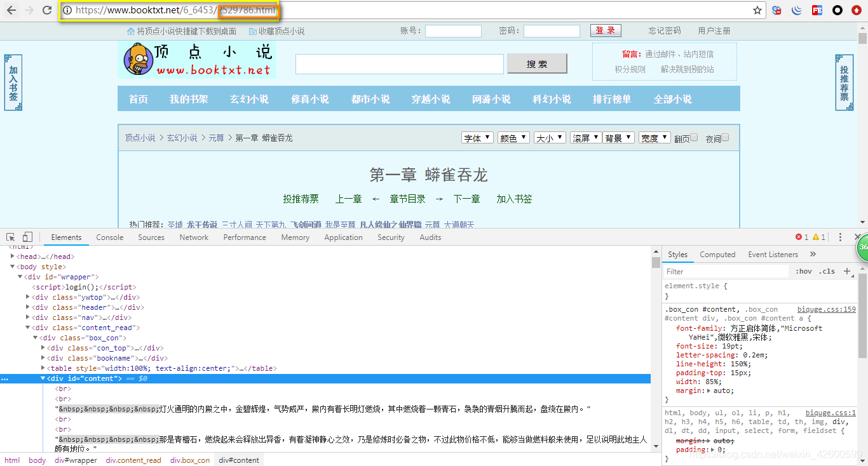The height and width of the screenshot is (466, 868).
Task: Add new style rule with plus icon
Action: point(846,271)
